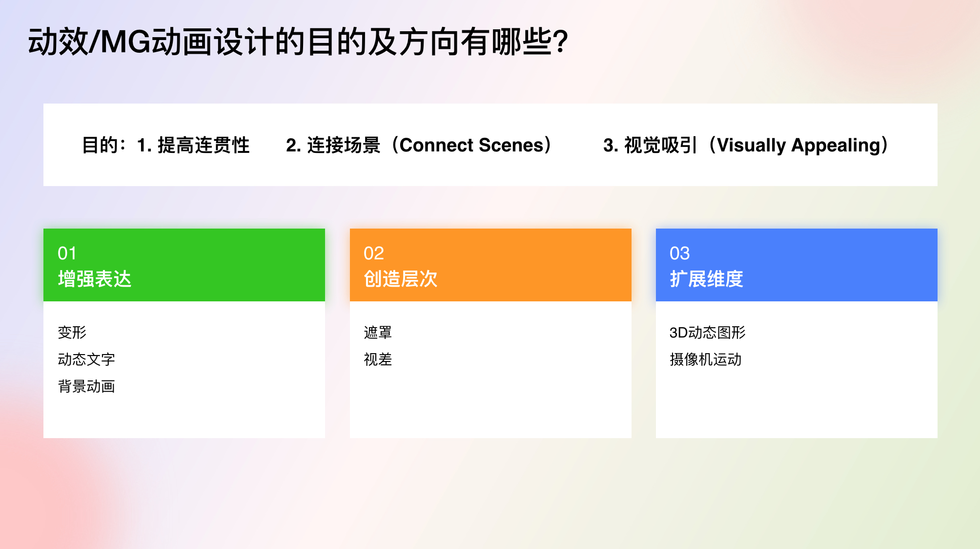
Task: Select the 目的 label text
Action: (x=100, y=145)
